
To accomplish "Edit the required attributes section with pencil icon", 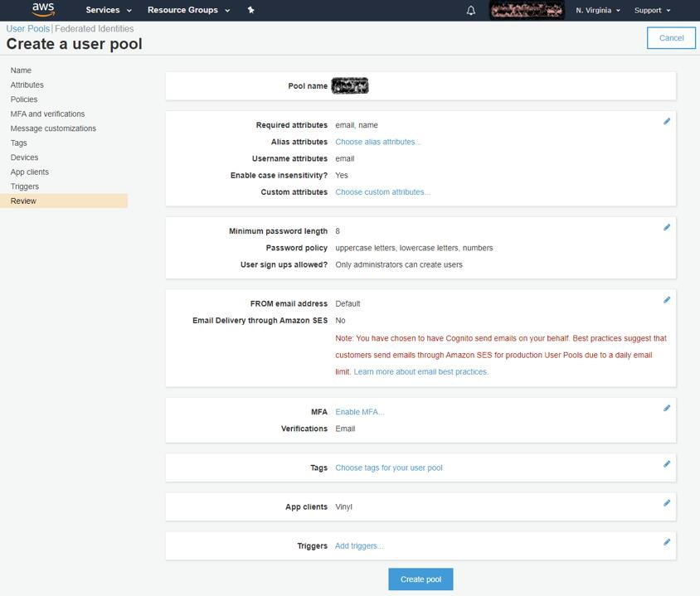I will pyautogui.click(x=667, y=121).
